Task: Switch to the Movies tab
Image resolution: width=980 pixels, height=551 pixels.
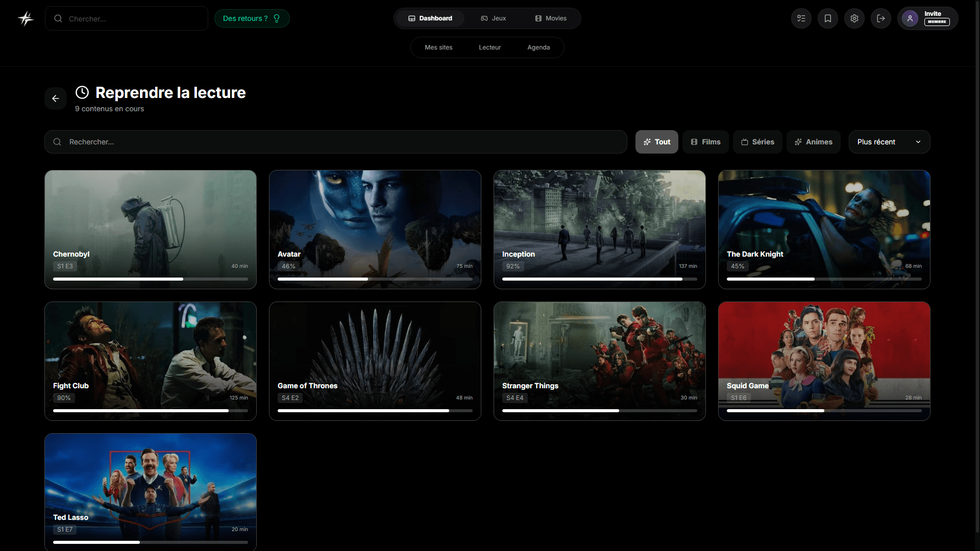Action: coord(551,18)
